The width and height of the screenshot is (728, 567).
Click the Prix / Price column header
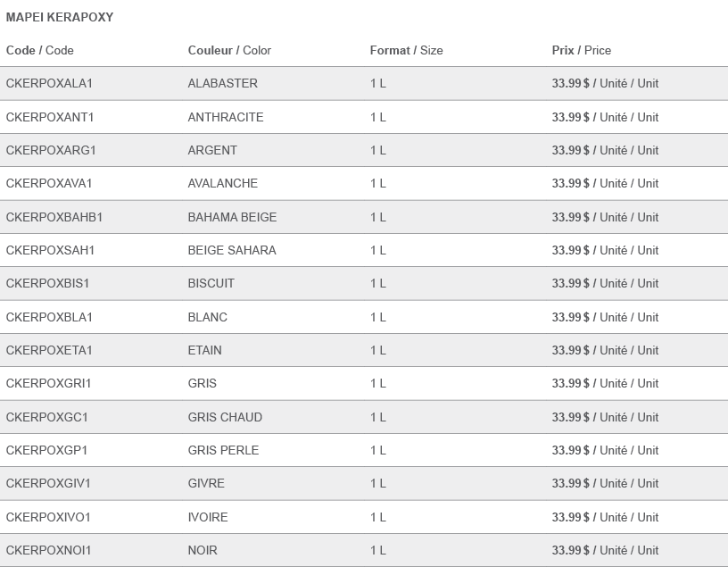[x=582, y=50]
